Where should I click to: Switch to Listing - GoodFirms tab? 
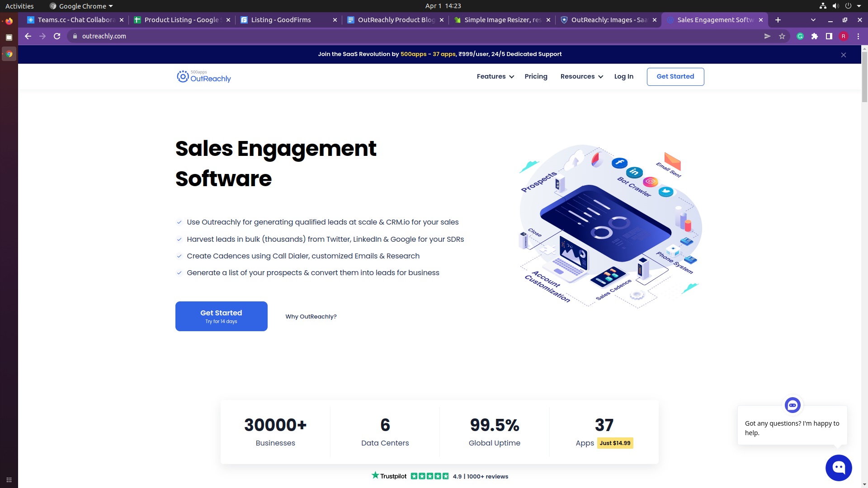tap(281, 20)
